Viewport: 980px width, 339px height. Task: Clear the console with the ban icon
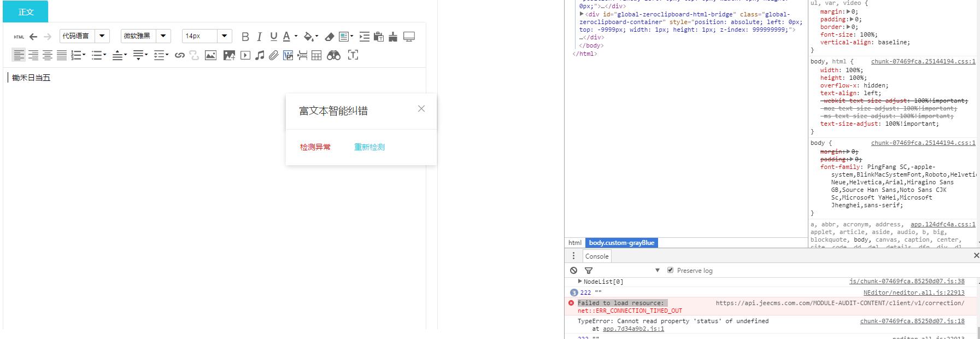click(573, 270)
